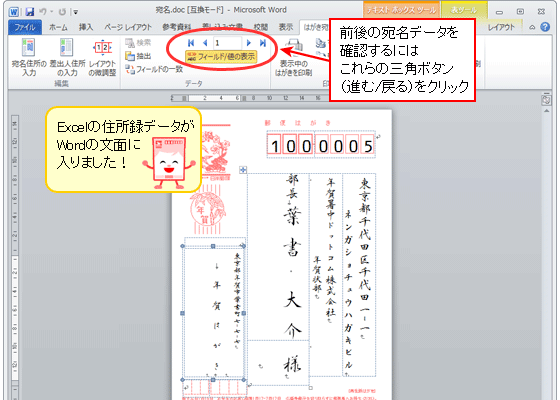Click the record number input field
Screen dimensions: 560x400
pos(228,43)
